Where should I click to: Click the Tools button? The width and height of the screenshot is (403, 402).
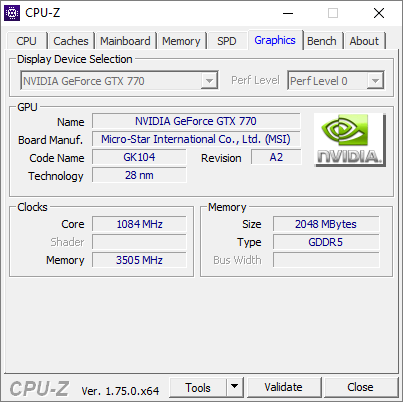[198, 387]
